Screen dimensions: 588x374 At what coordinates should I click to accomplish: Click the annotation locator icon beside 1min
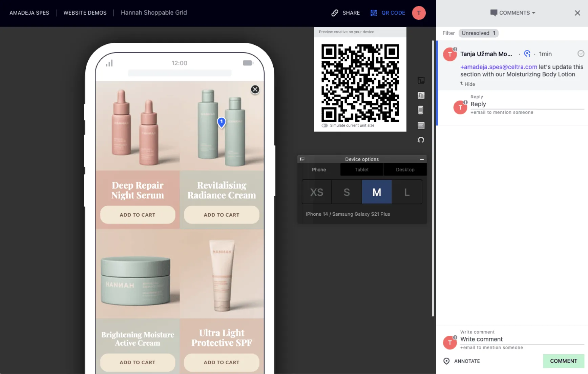coord(527,54)
